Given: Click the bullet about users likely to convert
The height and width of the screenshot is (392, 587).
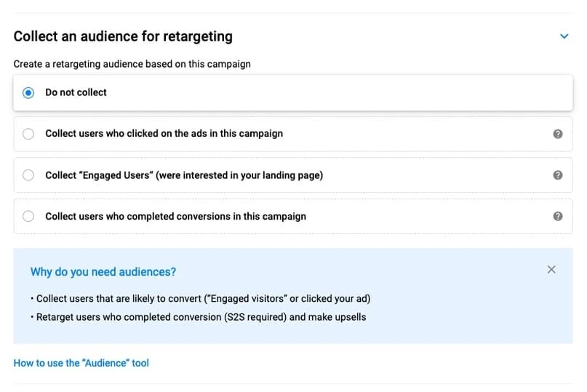Looking at the screenshot, I should click(201, 298).
